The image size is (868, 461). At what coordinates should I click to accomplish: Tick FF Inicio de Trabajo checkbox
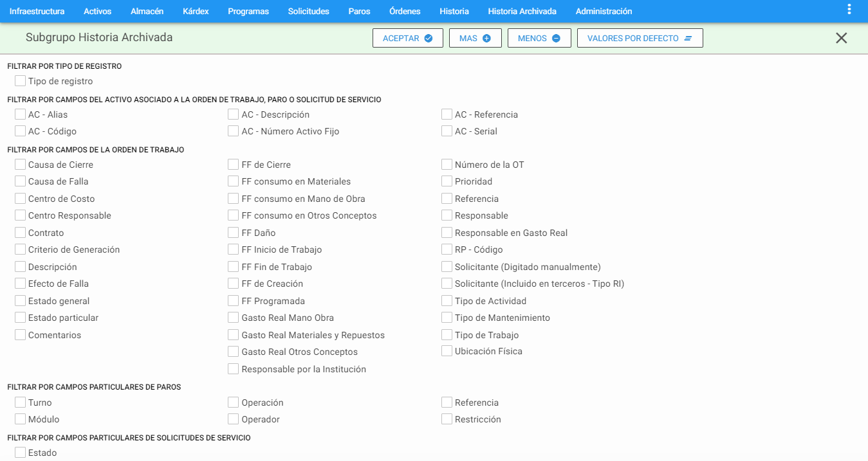tap(234, 249)
